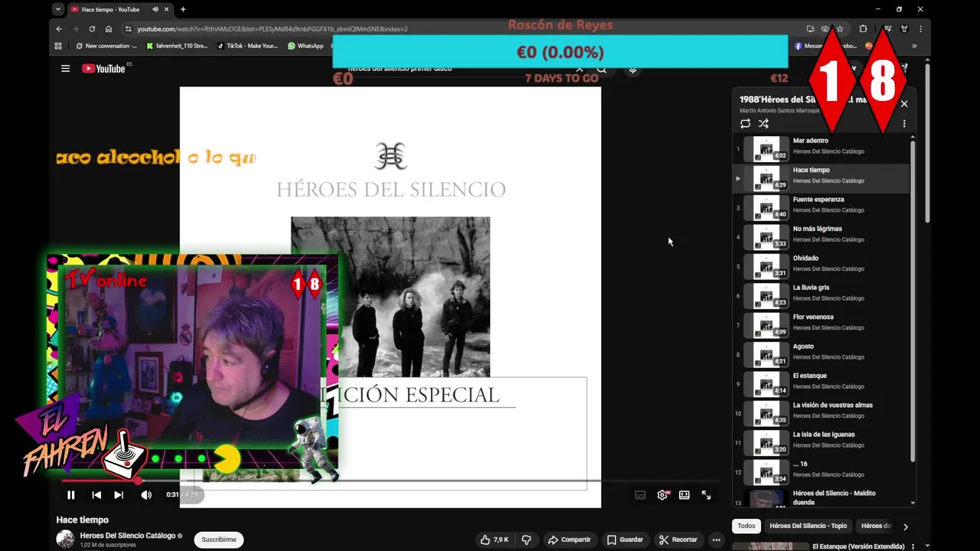Toggle loop playlist
The width and height of the screenshot is (980, 551).
[745, 123]
